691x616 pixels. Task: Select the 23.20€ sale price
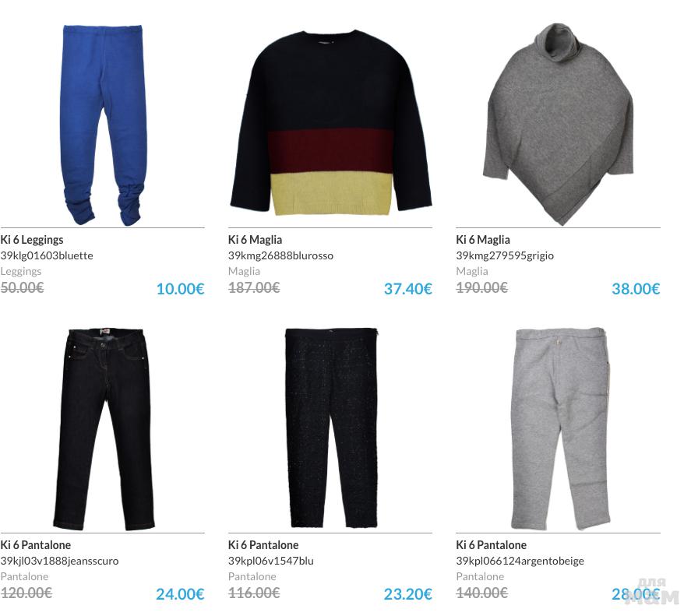pyautogui.click(x=408, y=594)
